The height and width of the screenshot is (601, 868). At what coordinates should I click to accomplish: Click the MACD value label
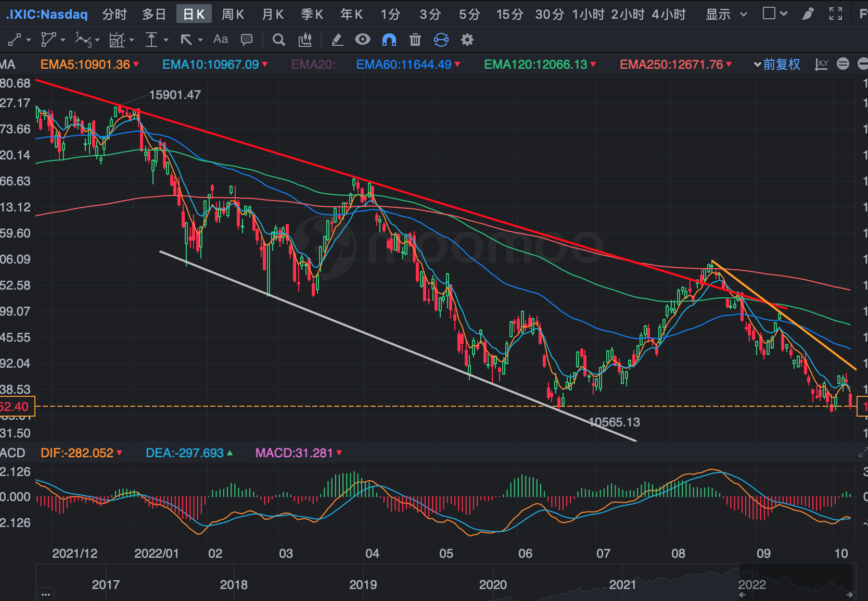[299, 453]
